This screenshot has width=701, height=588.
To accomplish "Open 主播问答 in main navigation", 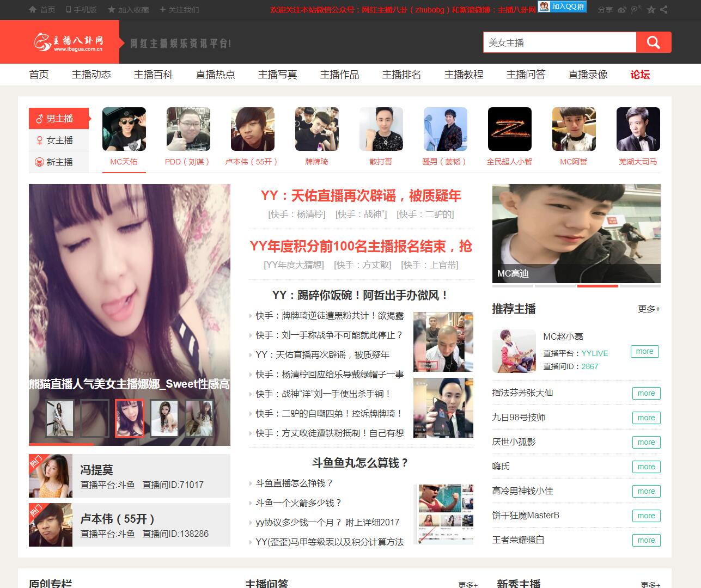I will coord(526,75).
